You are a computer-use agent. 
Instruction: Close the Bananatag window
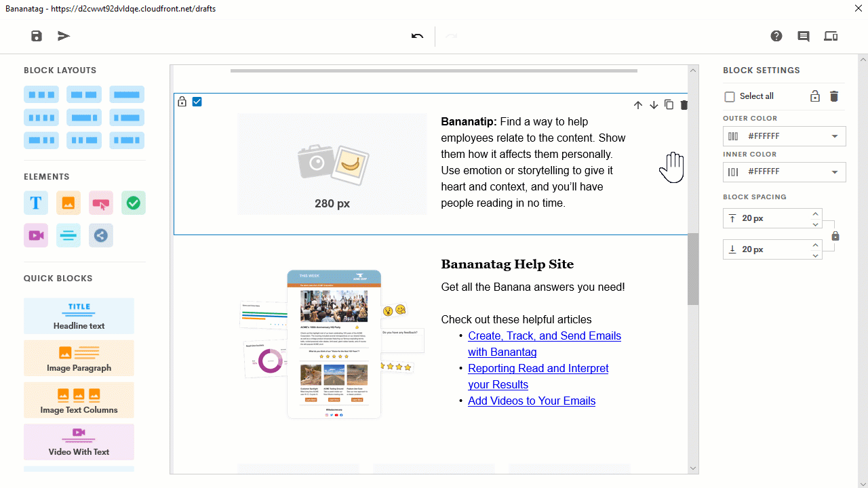coord(858,9)
